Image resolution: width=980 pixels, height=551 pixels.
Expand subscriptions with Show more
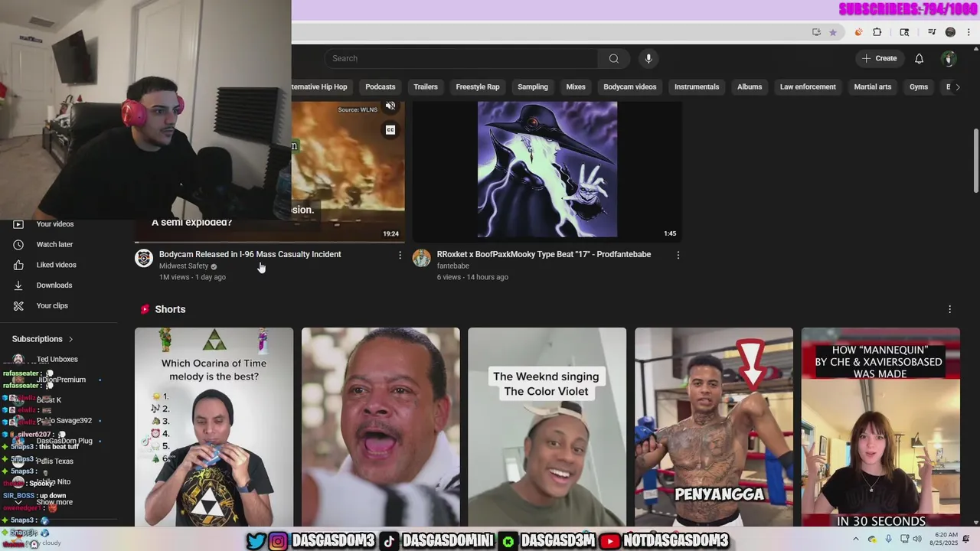[x=55, y=502]
